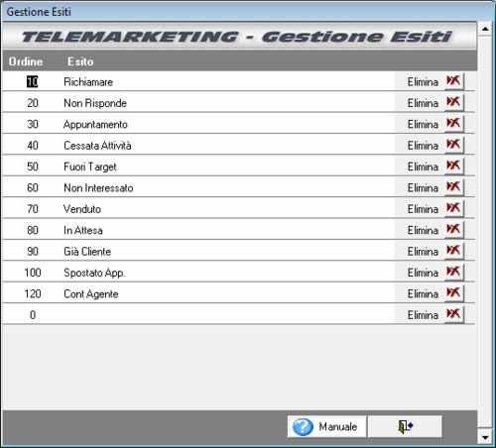Viewport: 496px width, 448px height.
Task: Click the delete icon for Già Cliente row
Action: [x=453, y=251]
